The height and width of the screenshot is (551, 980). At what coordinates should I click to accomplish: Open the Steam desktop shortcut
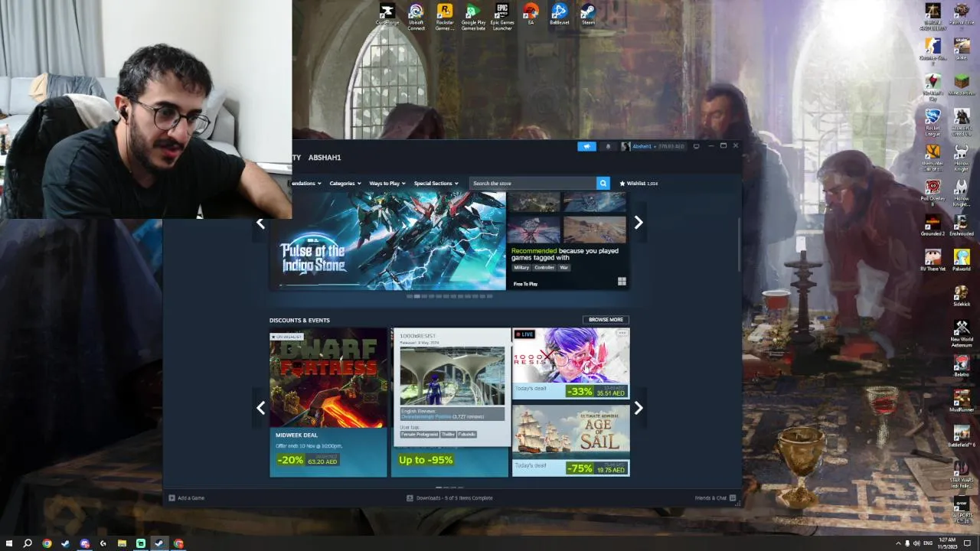pyautogui.click(x=588, y=14)
